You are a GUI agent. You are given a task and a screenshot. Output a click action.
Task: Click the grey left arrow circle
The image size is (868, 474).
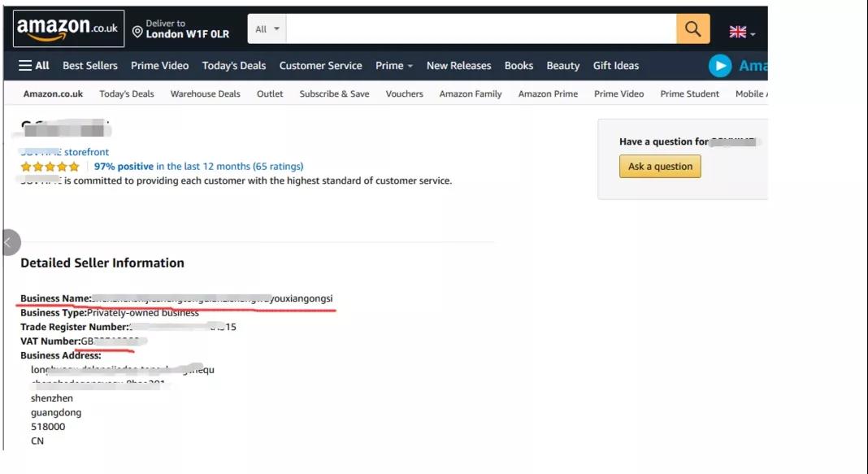click(x=10, y=242)
